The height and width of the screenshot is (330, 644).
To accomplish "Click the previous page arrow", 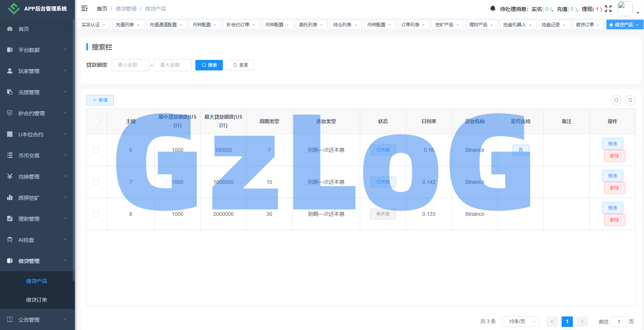I will [552, 322].
